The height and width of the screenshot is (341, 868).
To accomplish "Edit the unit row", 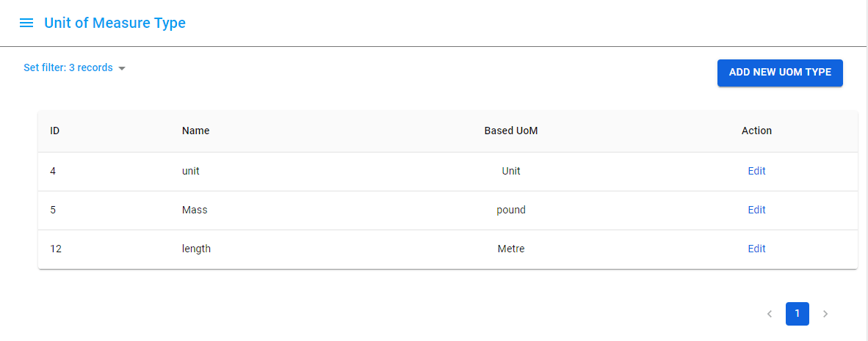I will click(x=756, y=171).
